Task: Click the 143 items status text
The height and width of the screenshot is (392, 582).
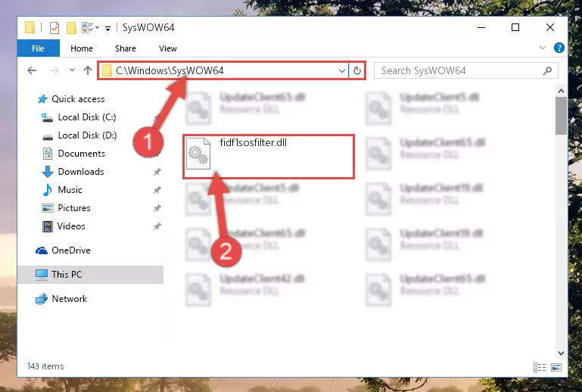Action: coord(45,366)
